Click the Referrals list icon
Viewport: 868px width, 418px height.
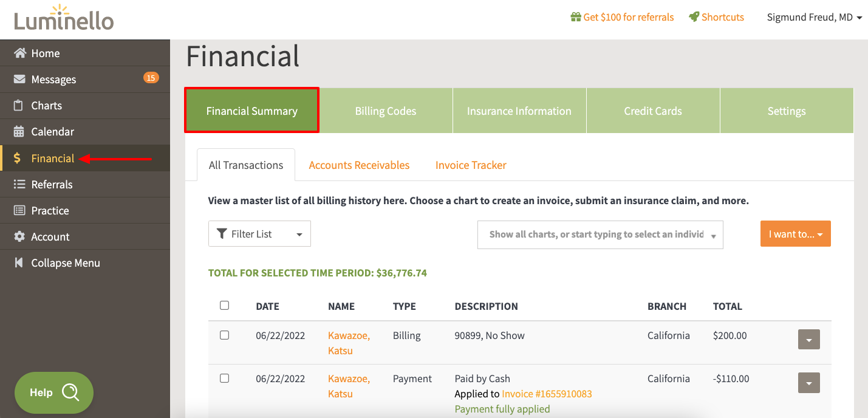tap(19, 185)
